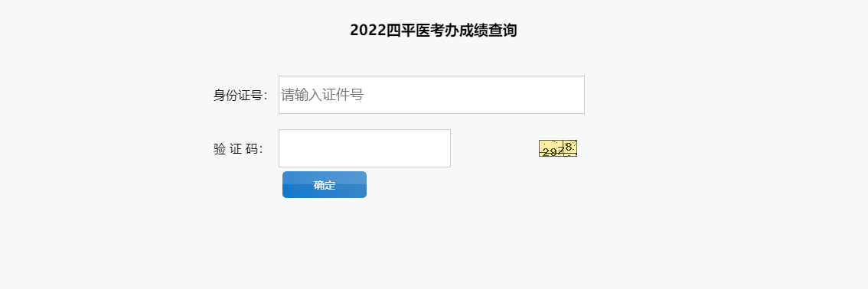Submit query with blue 确定 button
This screenshot has width=868, height=289.
pyautogui.click(x=325, y=184)
